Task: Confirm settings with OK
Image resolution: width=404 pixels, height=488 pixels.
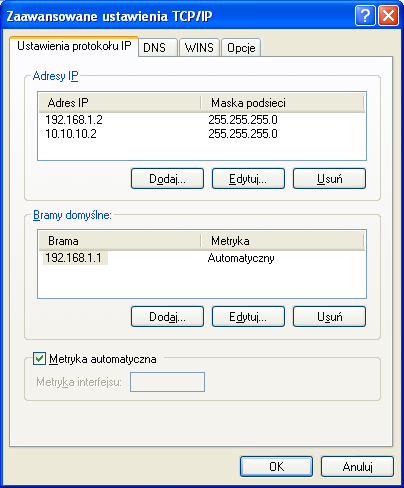Action: click(276, 466)
